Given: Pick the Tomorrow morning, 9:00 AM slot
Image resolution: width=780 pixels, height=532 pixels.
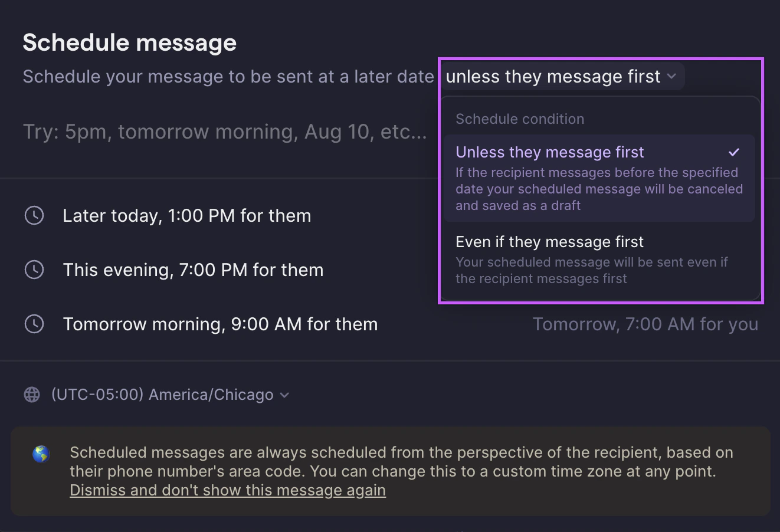Looking at the screenshot, I should [220, 324].
